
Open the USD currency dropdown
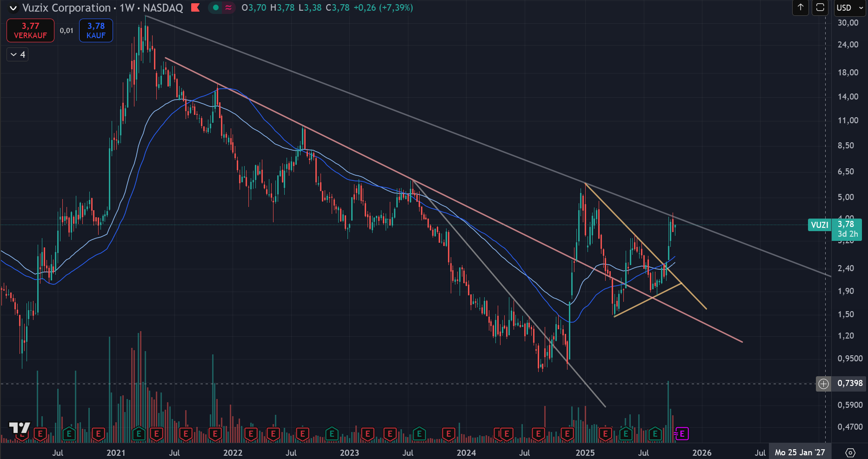[849, 7]
